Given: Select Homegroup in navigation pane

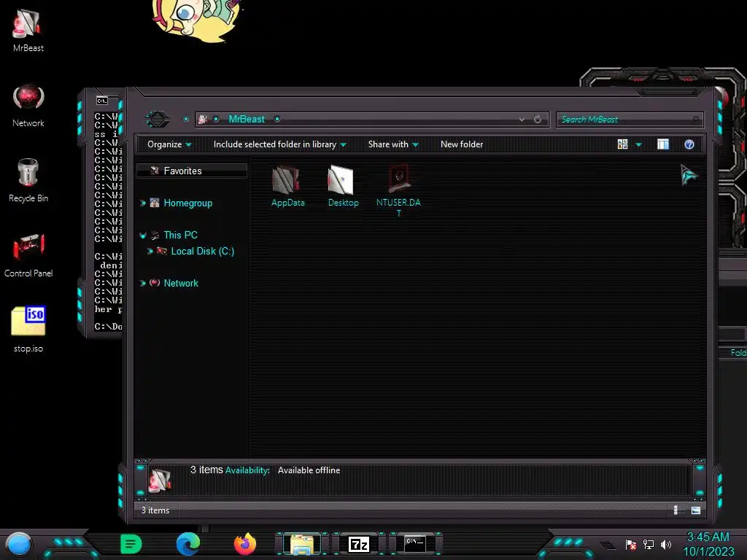Looking at the screenshot, I should [188, 203].
